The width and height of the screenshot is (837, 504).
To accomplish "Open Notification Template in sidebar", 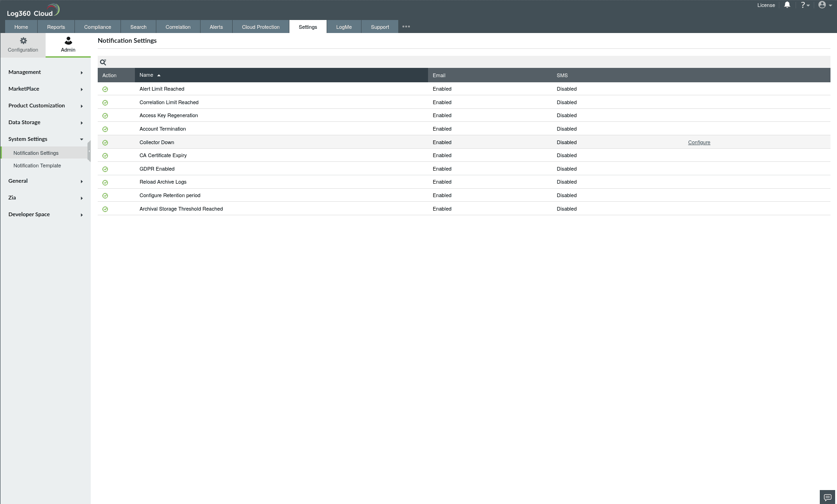I will pos(37,166).
